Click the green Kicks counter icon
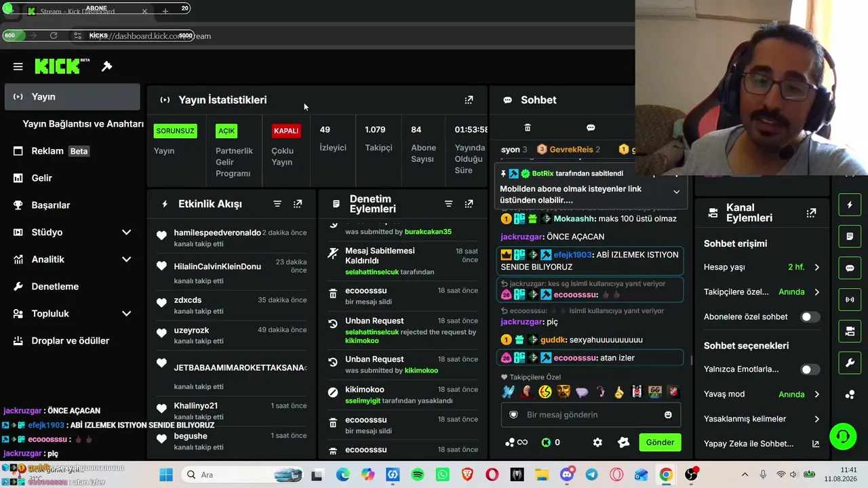The image size is (868, 488). tap(546, 443)
